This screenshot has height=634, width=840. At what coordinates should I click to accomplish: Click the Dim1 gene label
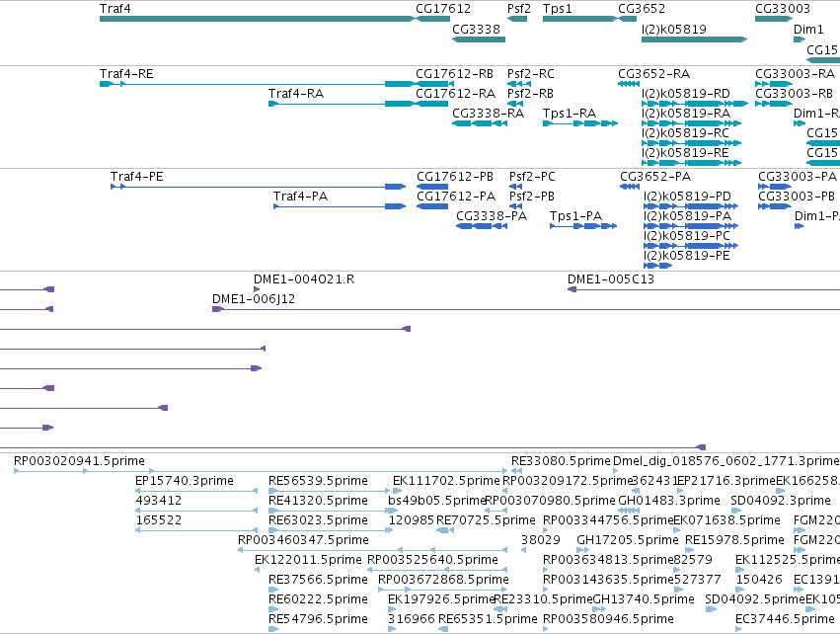pyautogui.click(x=808, y=29)
